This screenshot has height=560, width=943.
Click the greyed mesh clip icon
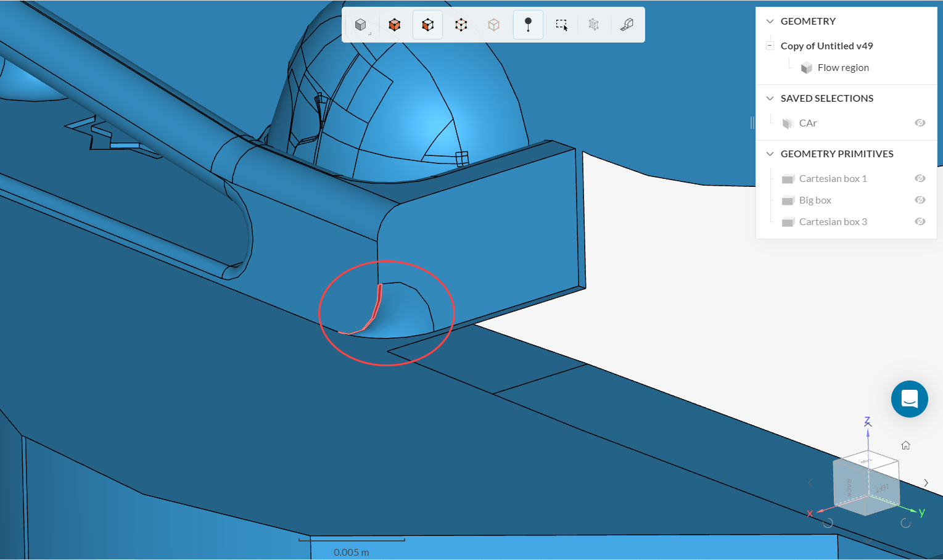[x=594, y=25]
